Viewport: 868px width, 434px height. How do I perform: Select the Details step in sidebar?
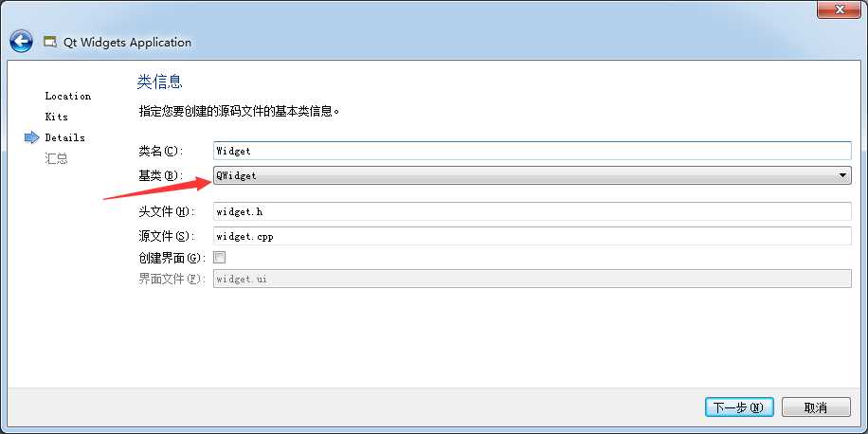coord(64,137)
